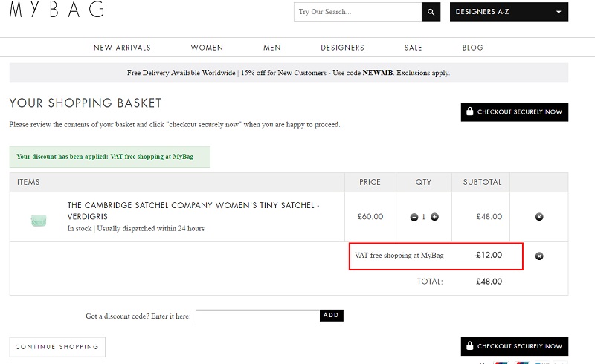Click the bottom Checkout Securely Now button
Screen dimensions: 595x364
click(515, 346)
